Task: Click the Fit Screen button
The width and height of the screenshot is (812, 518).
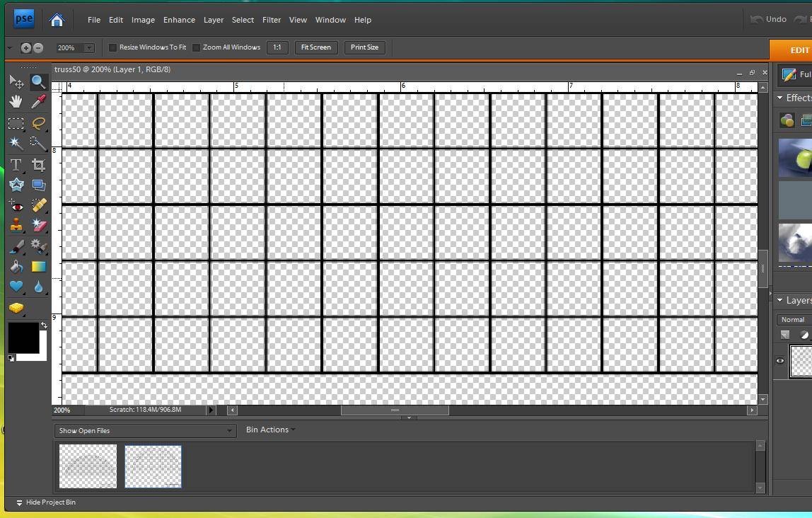Action: coord(315,47)
